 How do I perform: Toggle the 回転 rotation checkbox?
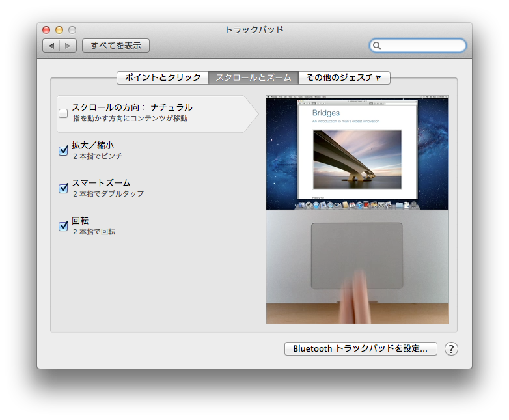point(63,226)
